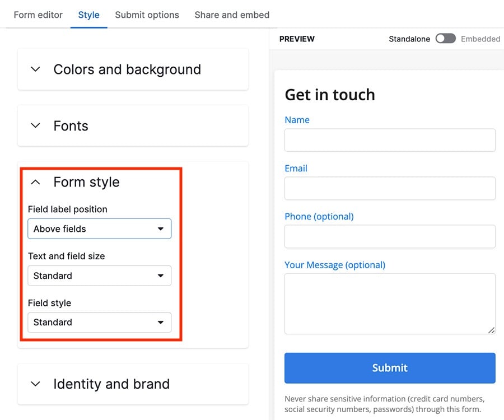Click the Phone (optional) input field
This screenshot has width=504, height=420.
(389, 236)
